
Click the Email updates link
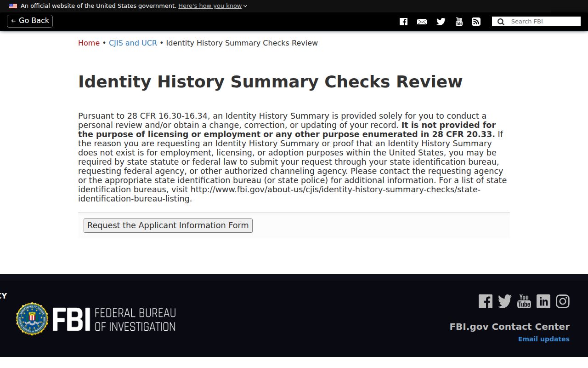coord(544,339)
